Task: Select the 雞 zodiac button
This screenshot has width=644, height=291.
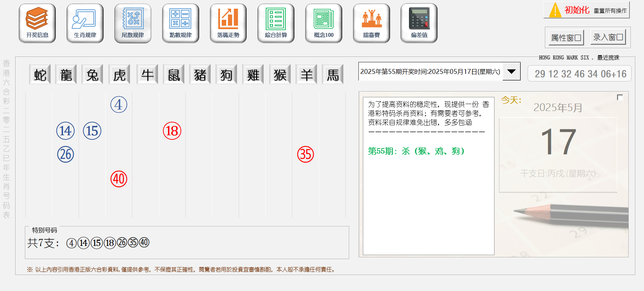Action: [x=253, y=74]
